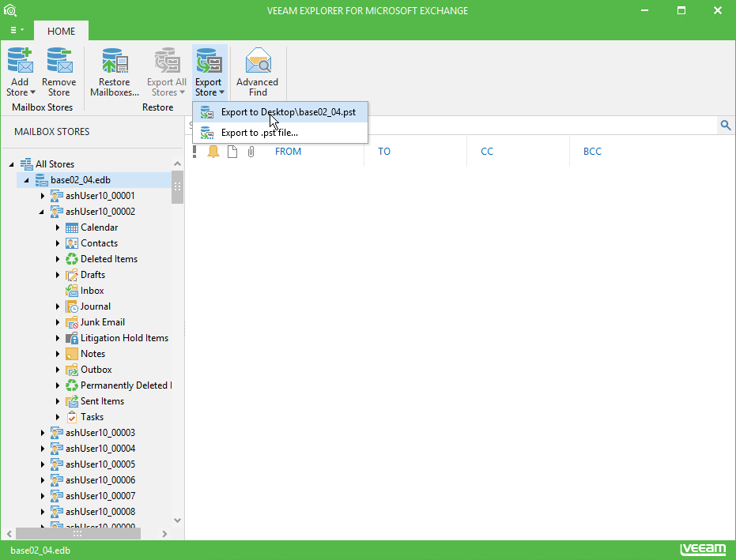Expand the Calendar folder

(57, 227)
